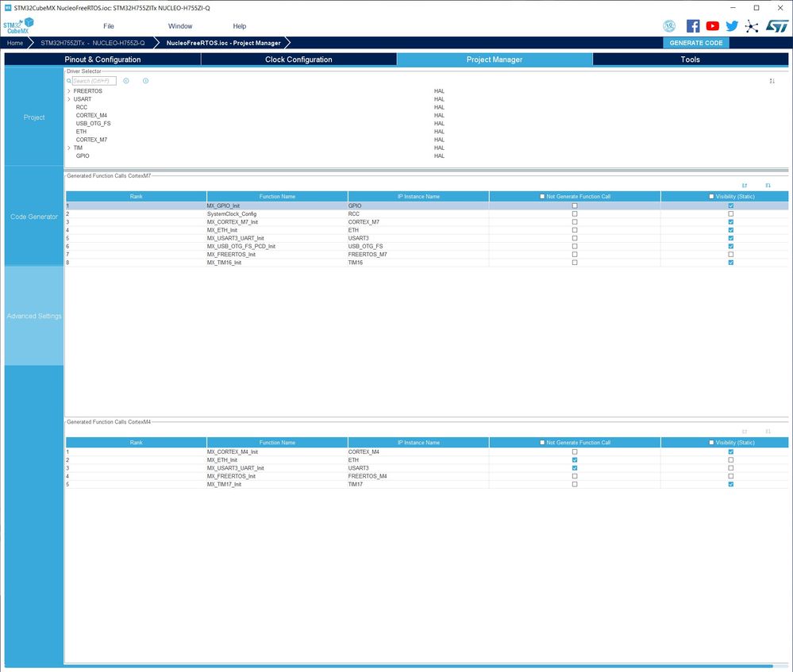Screen dimensions: 793x672
Task: Click the STM32CubeMX logo
Action: 18,26
